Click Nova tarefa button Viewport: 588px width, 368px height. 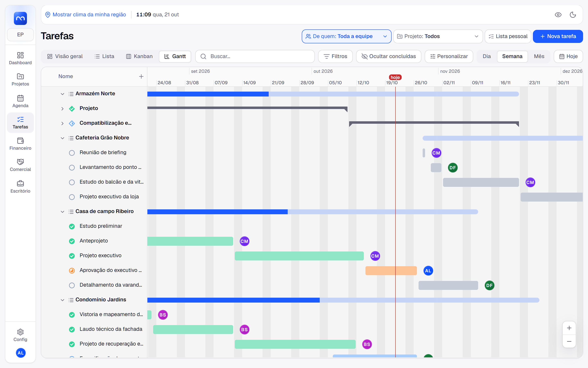click(x=558, y=36)
